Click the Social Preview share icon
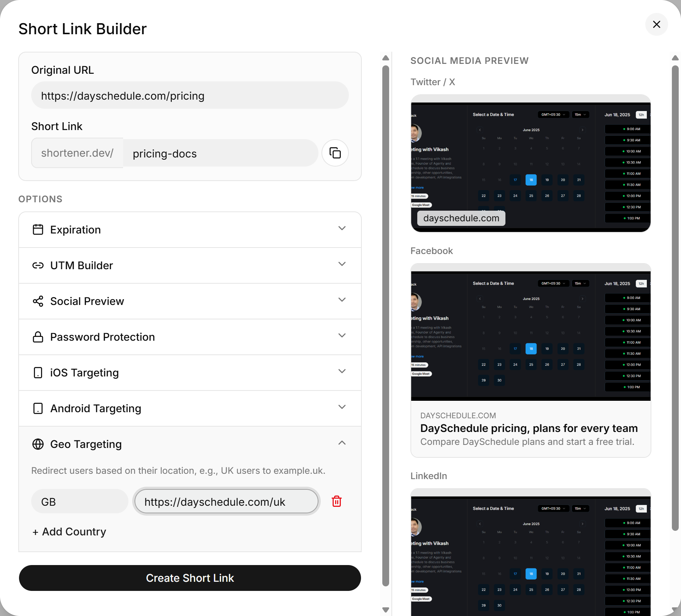The width and height of the screenshot is (681, 616). 38,301
